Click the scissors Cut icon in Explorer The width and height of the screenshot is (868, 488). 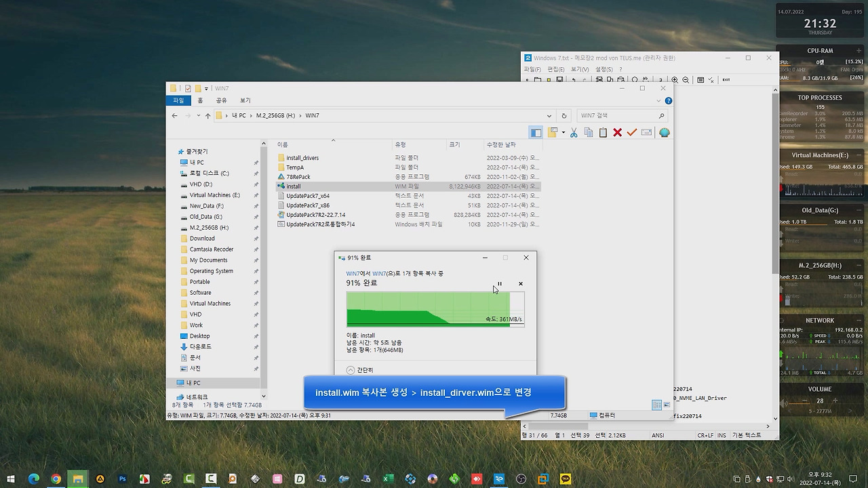[574, 133]
